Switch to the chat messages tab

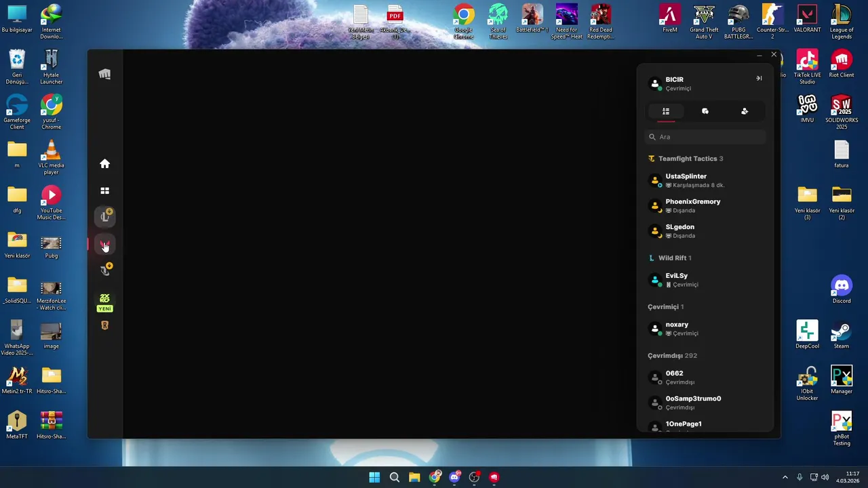pos(705,111)
